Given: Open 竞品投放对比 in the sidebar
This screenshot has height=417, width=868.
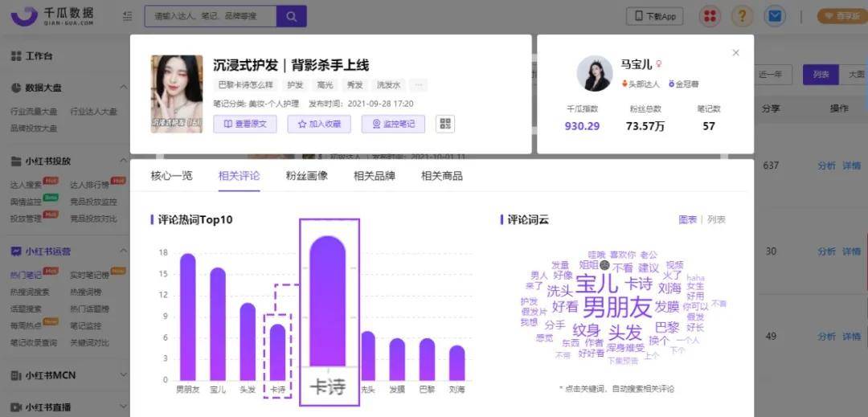Looking at the screenshot, I should click(93, 219).
